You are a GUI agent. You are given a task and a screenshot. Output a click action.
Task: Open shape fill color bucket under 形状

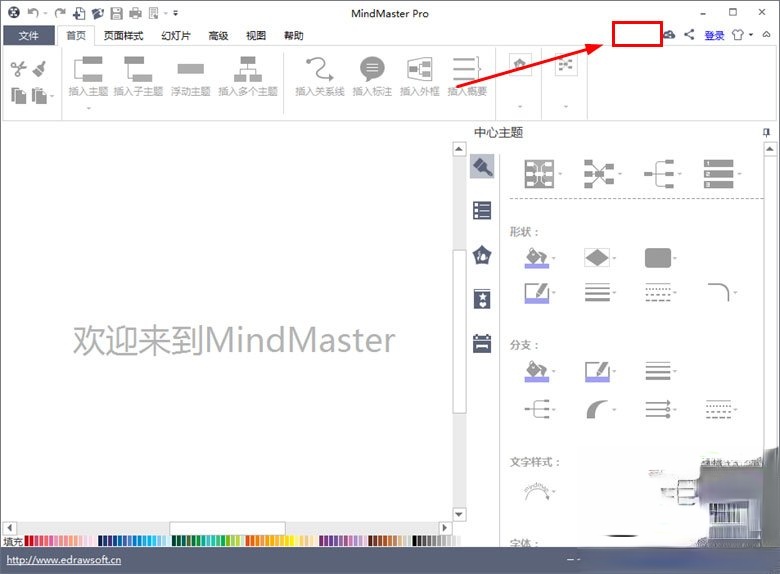tap(539, 258)
